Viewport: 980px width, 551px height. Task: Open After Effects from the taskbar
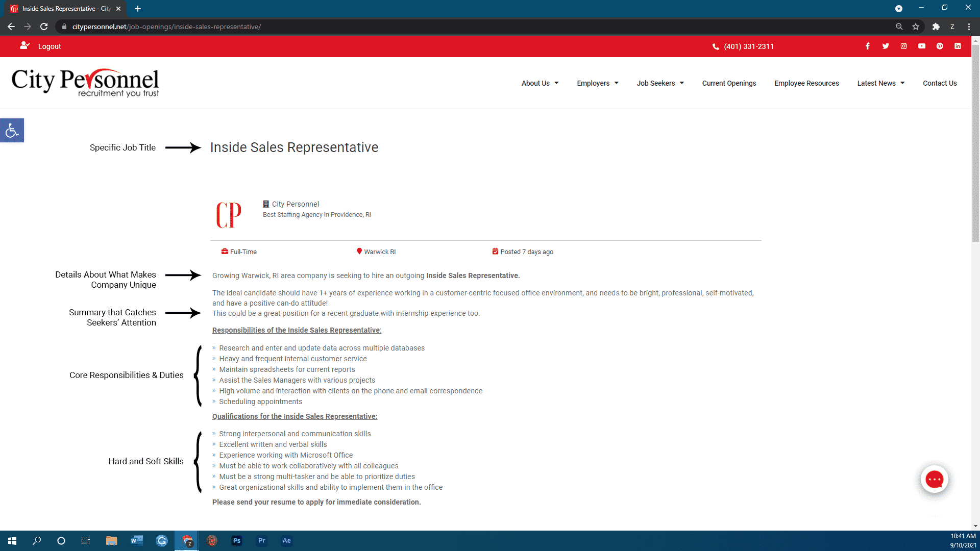pyautogui.click(x=287, y=541)
